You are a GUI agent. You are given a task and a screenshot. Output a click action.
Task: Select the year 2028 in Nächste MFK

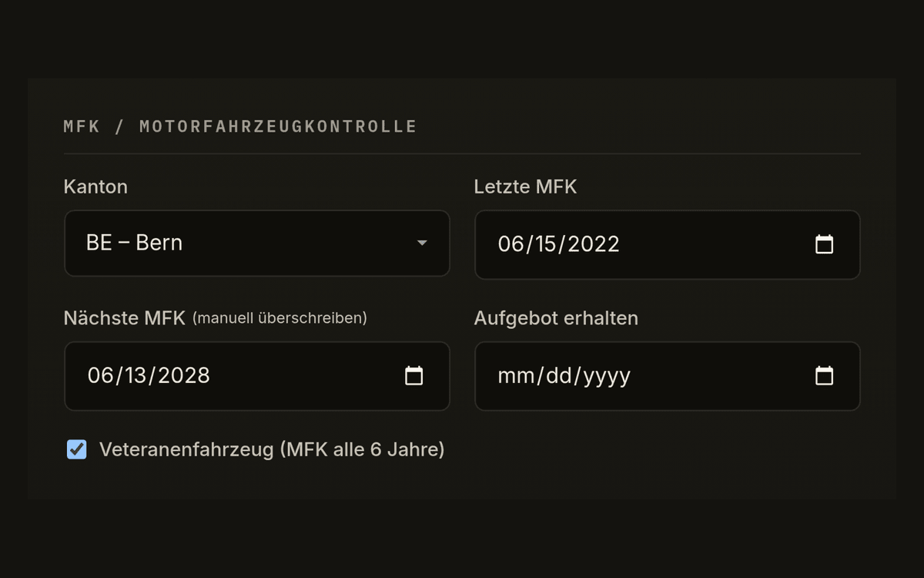[x=183, y=375]
